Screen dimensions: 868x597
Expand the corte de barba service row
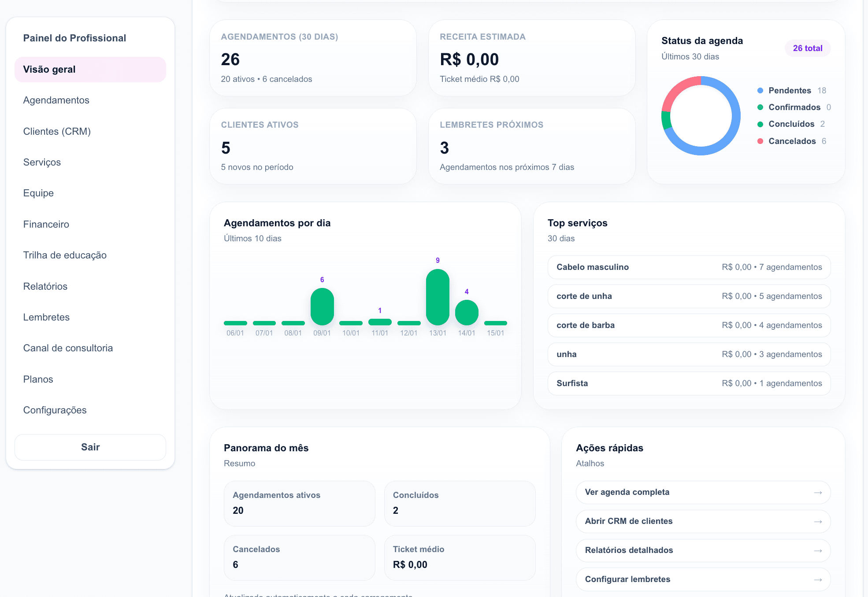coord(689,325)
